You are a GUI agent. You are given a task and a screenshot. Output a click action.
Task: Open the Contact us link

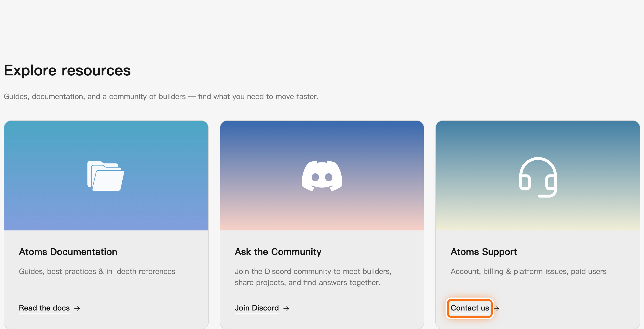(470, 308)
